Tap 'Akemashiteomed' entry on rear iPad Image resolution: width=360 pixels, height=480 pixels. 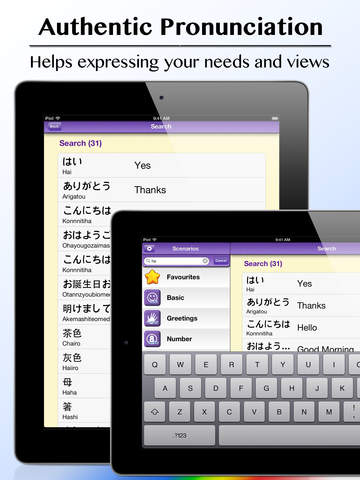(85, 313)
